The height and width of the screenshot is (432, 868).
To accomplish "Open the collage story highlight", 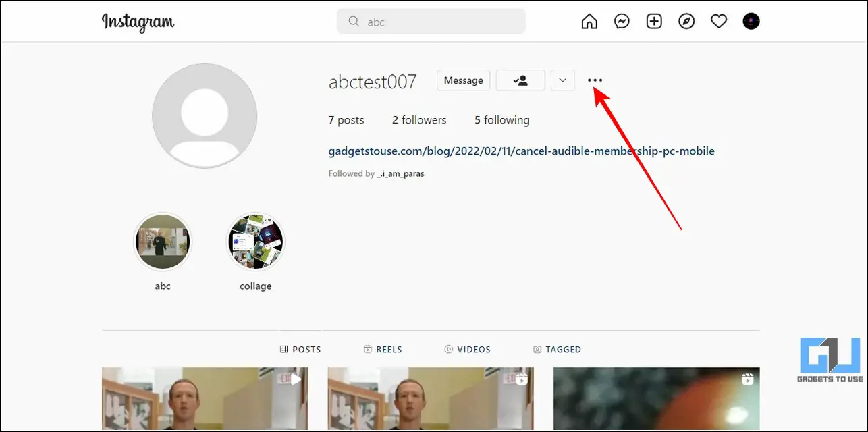I will (256, 242).
